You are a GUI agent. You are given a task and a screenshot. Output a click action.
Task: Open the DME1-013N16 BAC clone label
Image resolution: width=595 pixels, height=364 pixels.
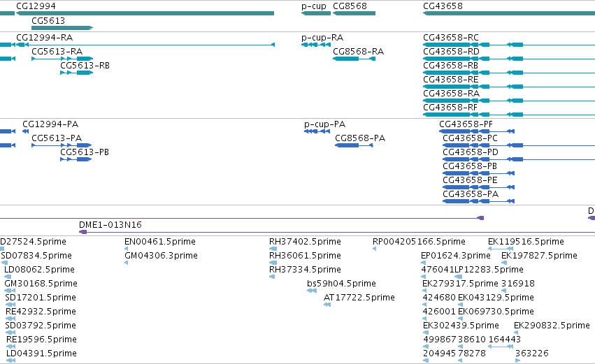[110, 225]
